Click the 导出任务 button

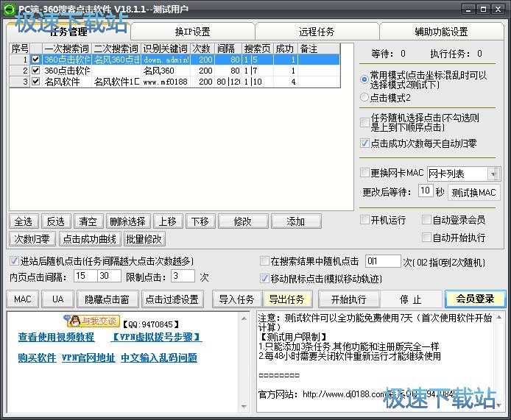coord(286,299)
